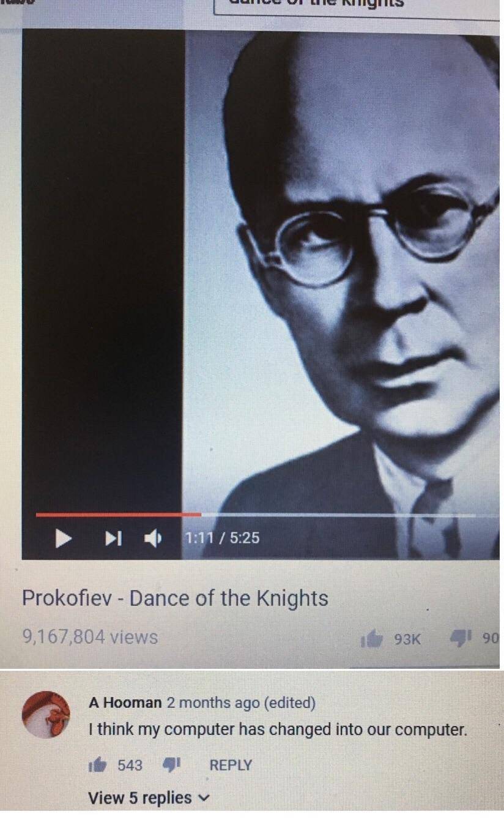Click the search field showing dance of the knights
The width and height of the screenshot is (504, 820).
pyautogui.click(x=358, y=6)
